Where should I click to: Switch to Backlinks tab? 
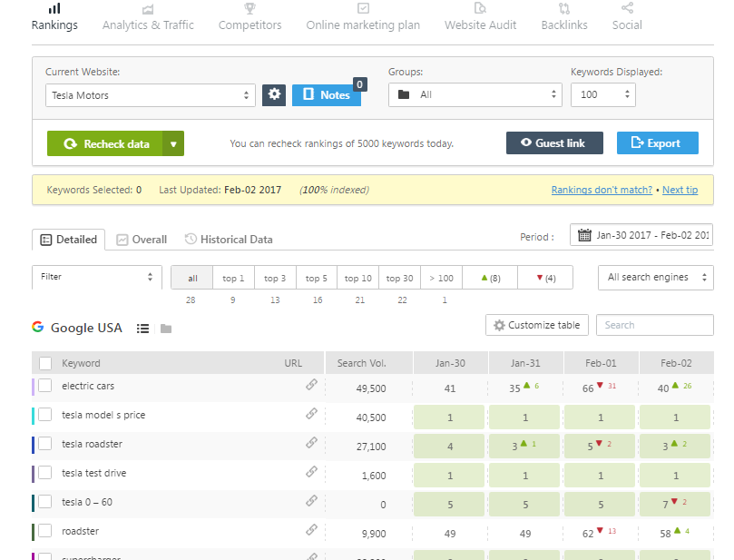[564, 17]
